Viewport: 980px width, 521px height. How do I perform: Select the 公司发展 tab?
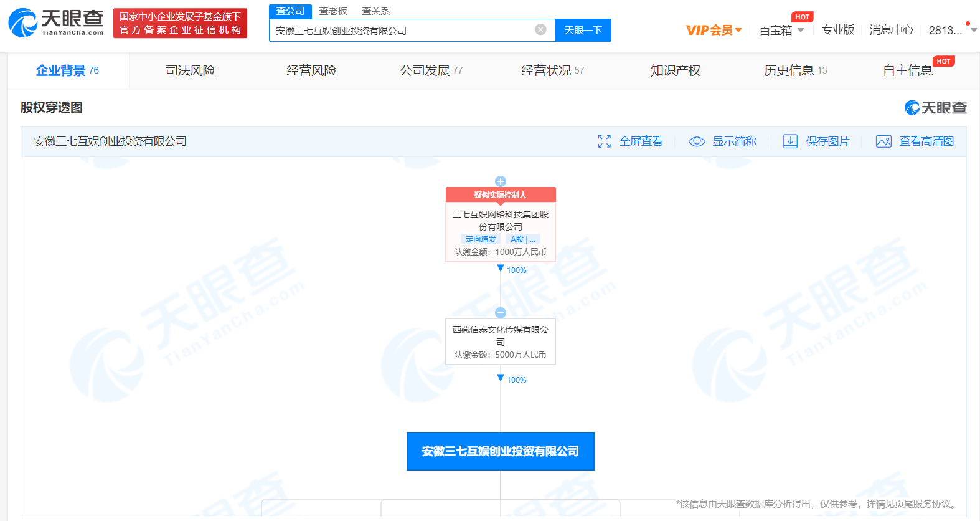click(431, 70)
